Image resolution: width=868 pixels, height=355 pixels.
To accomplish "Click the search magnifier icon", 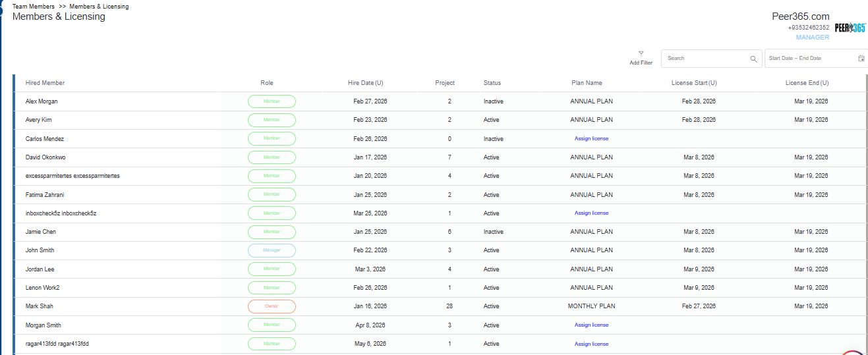I will tap(753, 59).
